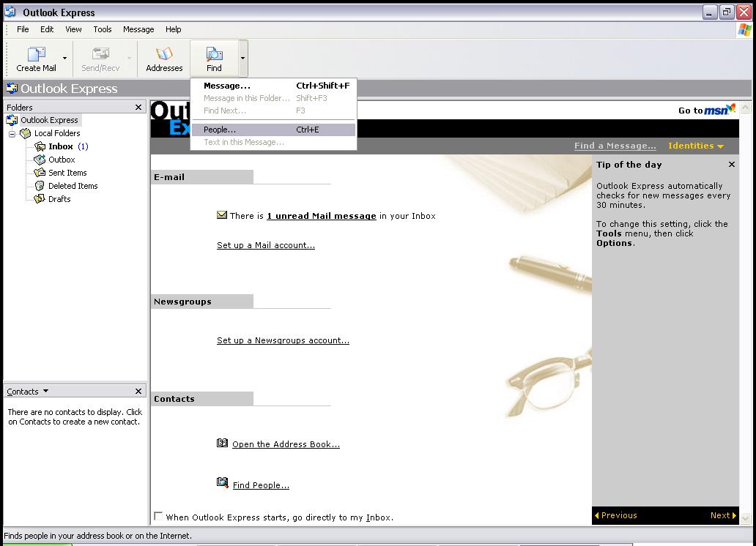This screenshot has width=756, height=546.
Task: Choose People... from the Find menu
Action: (273, 130)
